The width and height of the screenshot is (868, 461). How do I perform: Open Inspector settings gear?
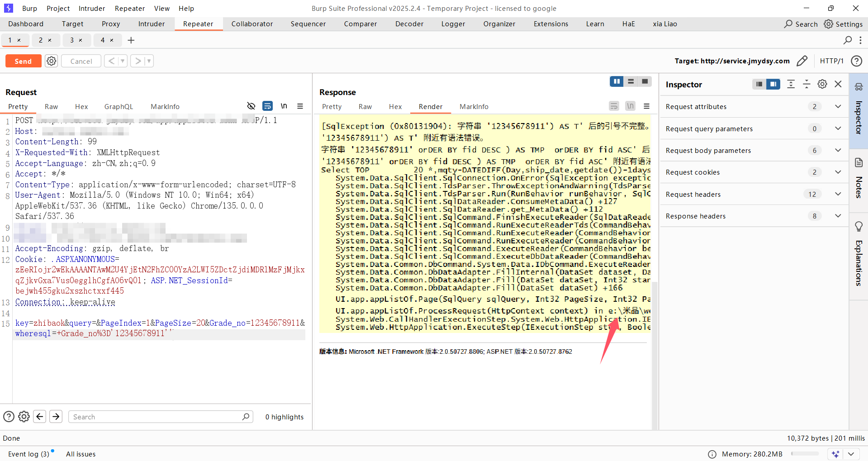pyautogui.click(x=822, y=84)
